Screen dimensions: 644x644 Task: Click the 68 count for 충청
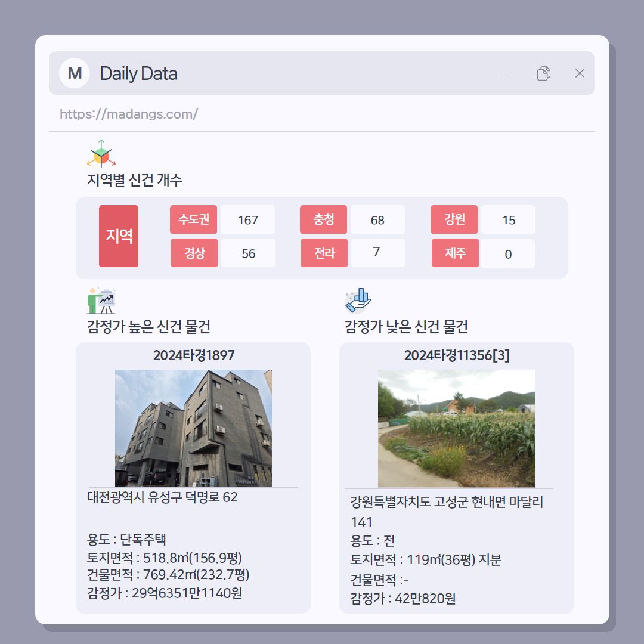(x=378, y=219)
